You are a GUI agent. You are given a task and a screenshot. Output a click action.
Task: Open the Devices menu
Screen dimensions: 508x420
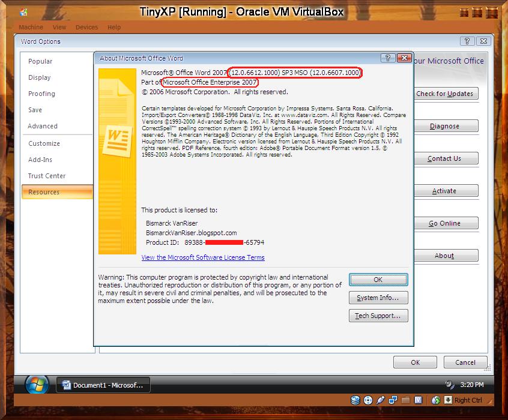point(86,27)
